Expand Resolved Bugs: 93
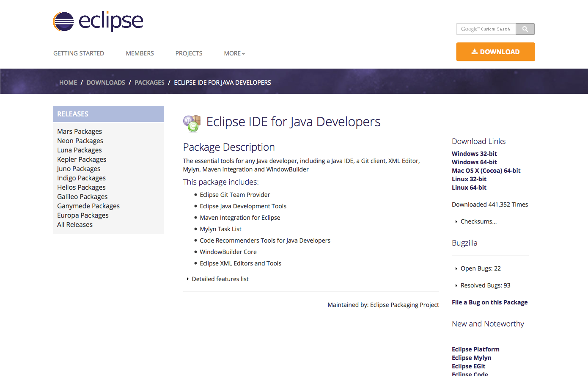Screen dimensions: 588x376 coord(483,285)
